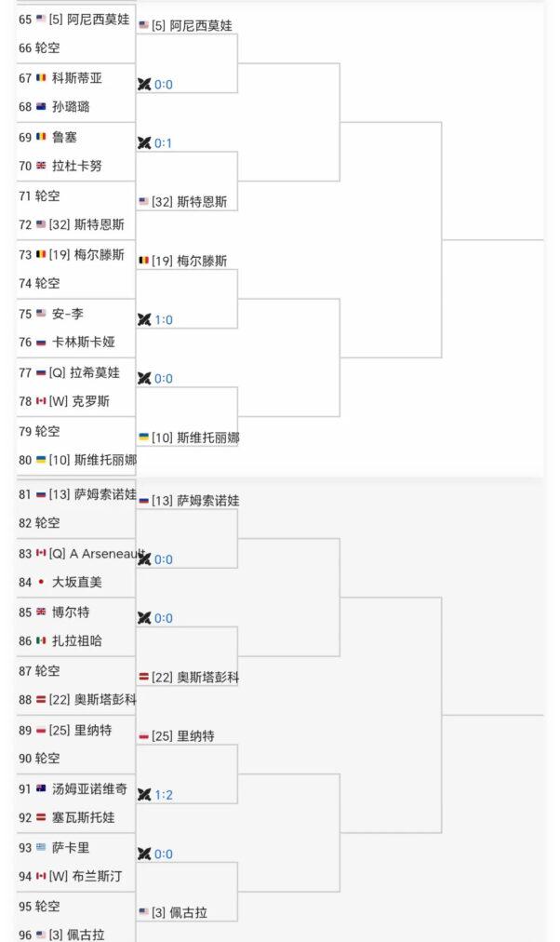The height and width of the screenshot is (942, 560).
Task: Select player 萨卡里 in slot 93
Action: pos(71,848)
